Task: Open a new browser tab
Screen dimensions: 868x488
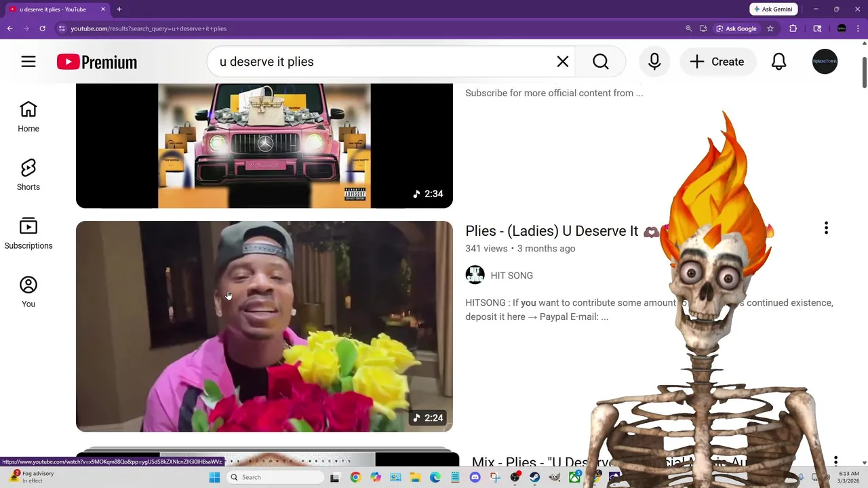Action: [x=119, y=9]
